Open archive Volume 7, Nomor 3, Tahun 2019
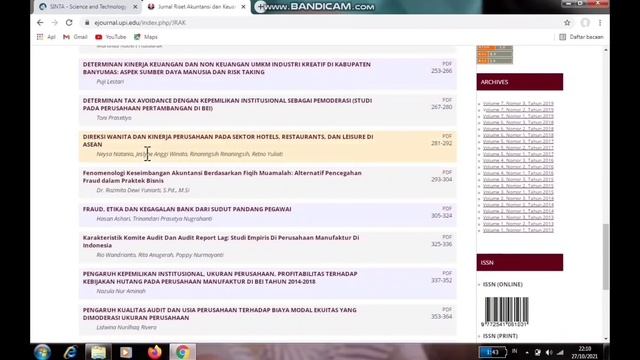The height and width of the screenshot is (360, 640). coord(518,103)
